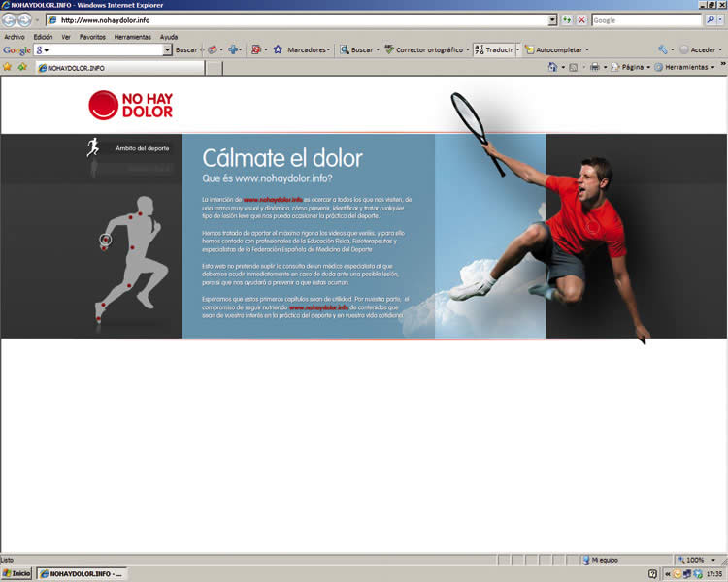Click the Refresh page icon
The height and width of the screenshot is (582, 728).
[x=567, y=20]
